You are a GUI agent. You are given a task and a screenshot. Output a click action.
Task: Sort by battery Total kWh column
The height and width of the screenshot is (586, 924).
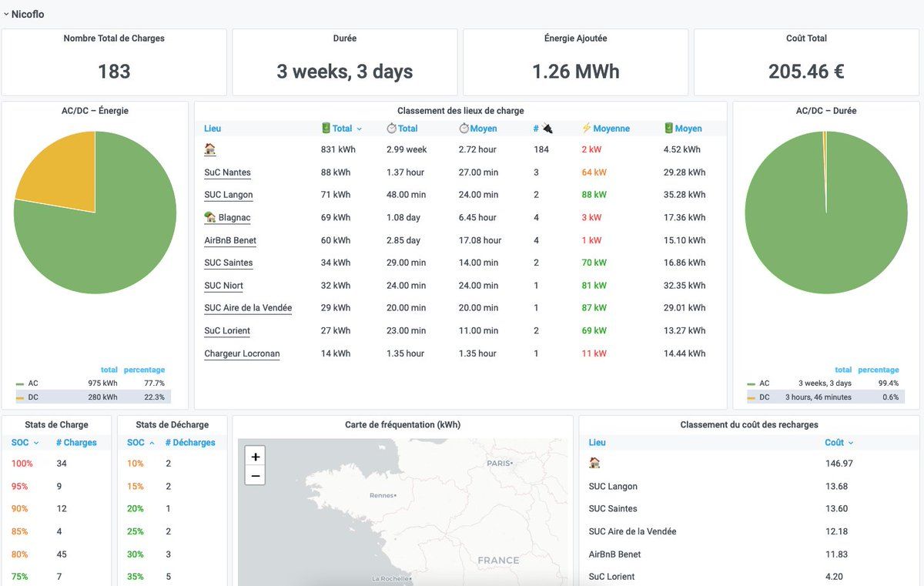(x=341, y=129)
